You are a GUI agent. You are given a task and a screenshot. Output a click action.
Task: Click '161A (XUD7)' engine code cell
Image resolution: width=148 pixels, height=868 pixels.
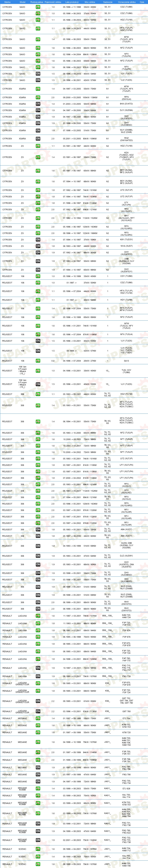[x=126, y=246]
